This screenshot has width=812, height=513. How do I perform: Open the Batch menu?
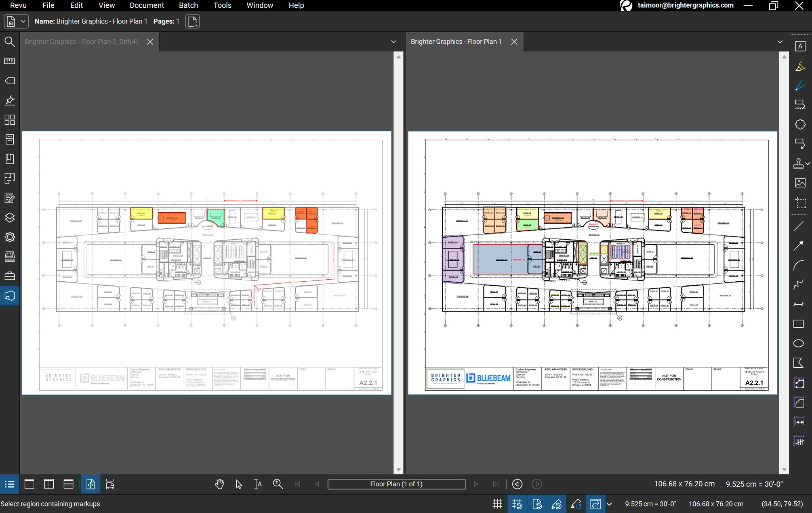[x=188, y=5]
